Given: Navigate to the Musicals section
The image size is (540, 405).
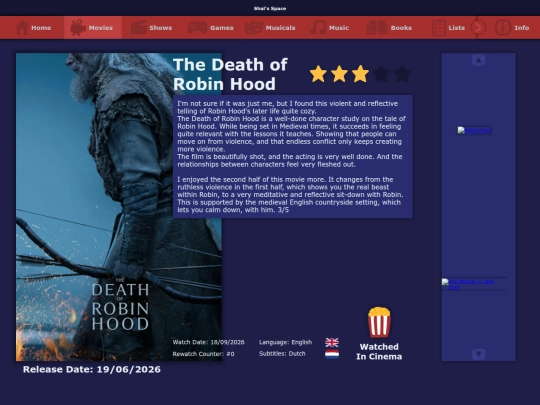Looking at the screenshot, I should 270,28.
